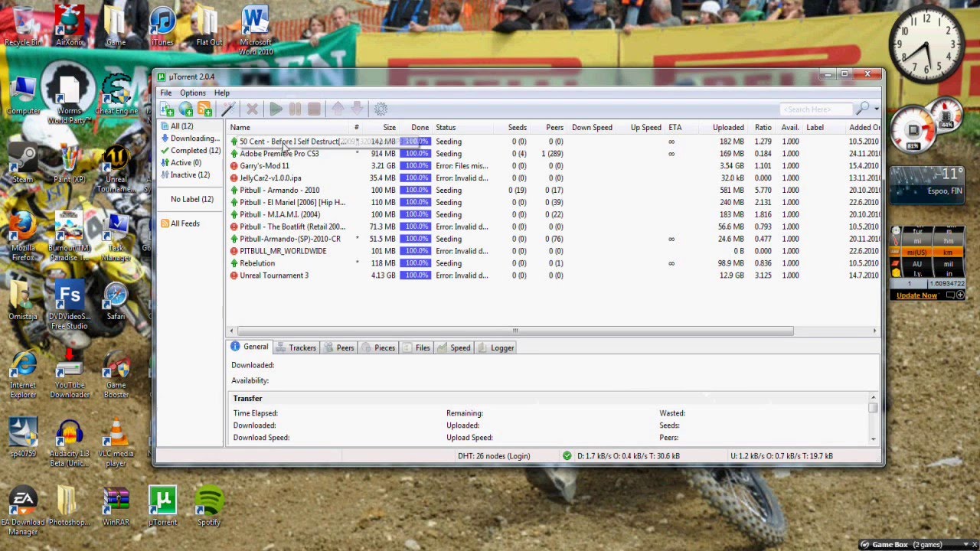980x551 pixels.
Task: Open the Audacity desktop shortcut
Action: click(x=69, y=442)
